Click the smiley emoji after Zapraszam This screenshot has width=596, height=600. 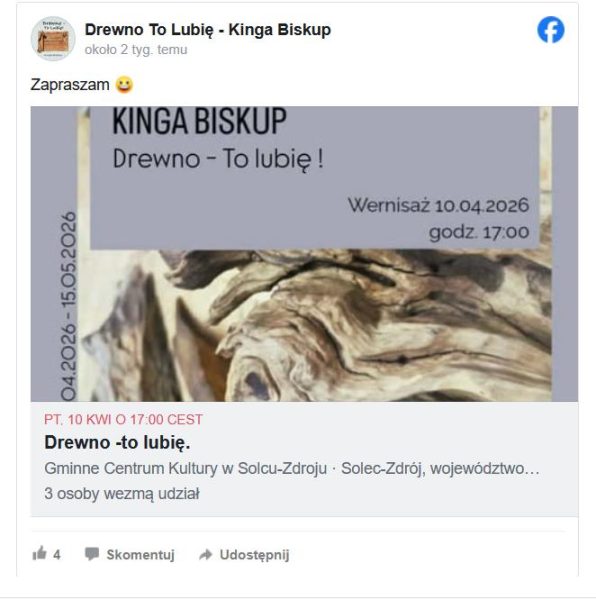pos(124,85)
